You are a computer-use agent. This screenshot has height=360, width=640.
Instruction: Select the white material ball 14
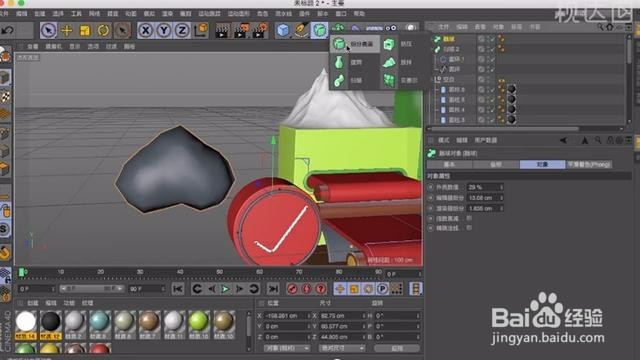[26, 322]
